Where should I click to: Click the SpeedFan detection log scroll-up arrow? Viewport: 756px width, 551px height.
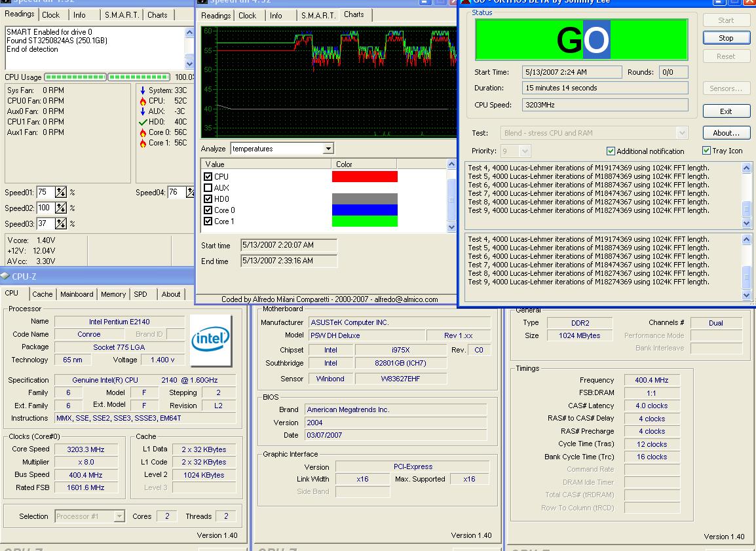coord(189,32)
